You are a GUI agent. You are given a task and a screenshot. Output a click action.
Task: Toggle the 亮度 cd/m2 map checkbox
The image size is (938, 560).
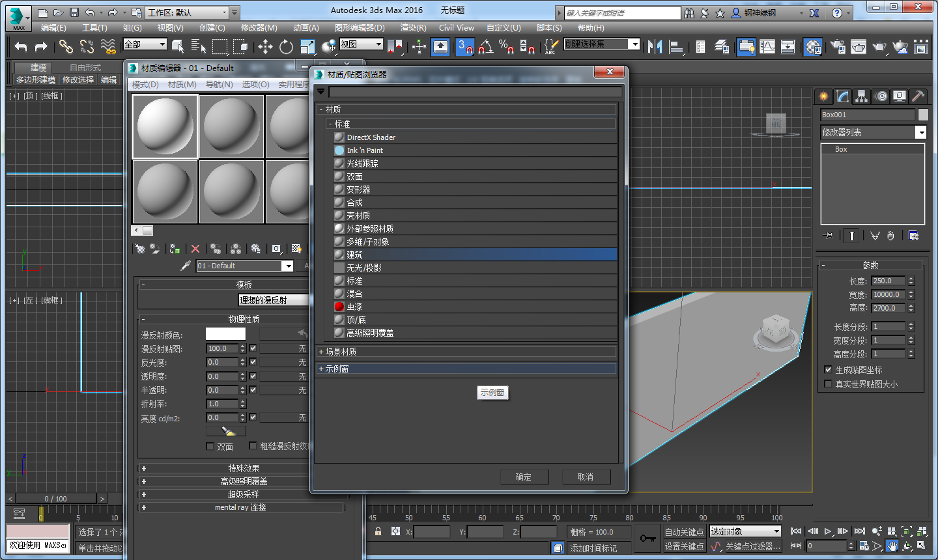[253, 417]
